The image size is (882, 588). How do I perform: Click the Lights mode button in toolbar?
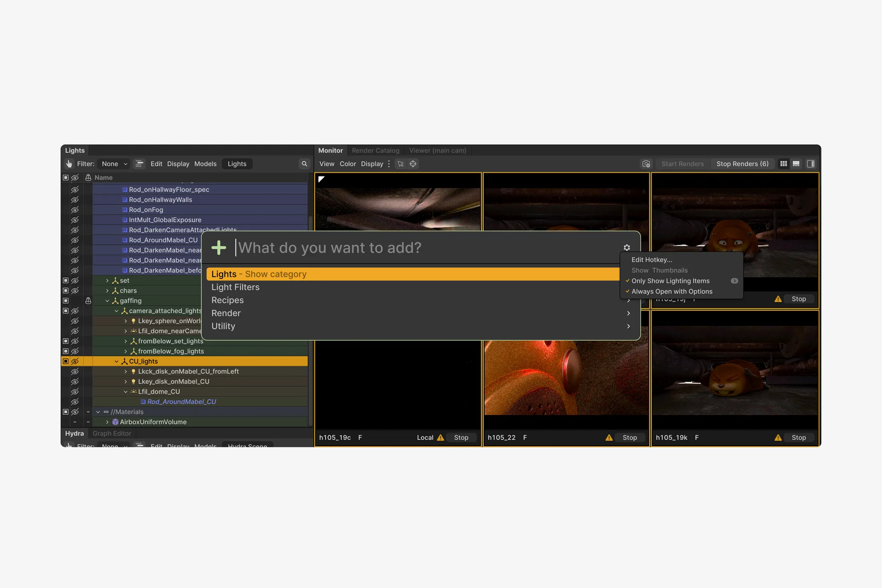pos(237,164)
